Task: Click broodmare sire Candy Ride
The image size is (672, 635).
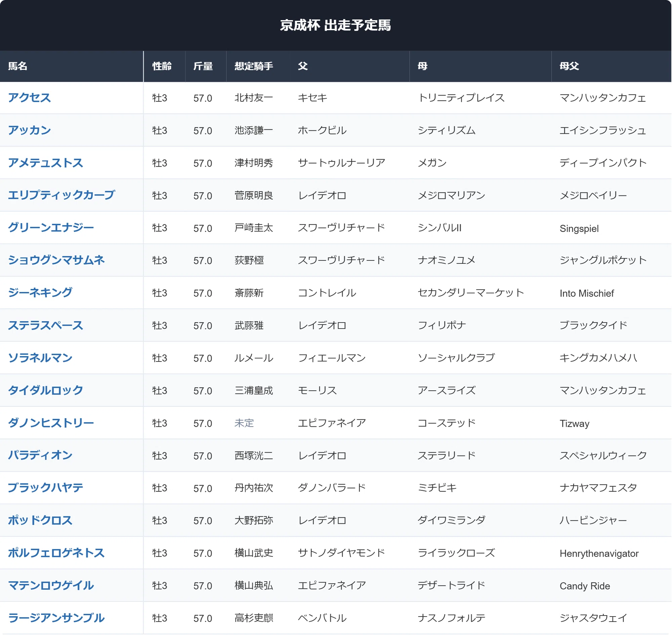Action: 585,586
